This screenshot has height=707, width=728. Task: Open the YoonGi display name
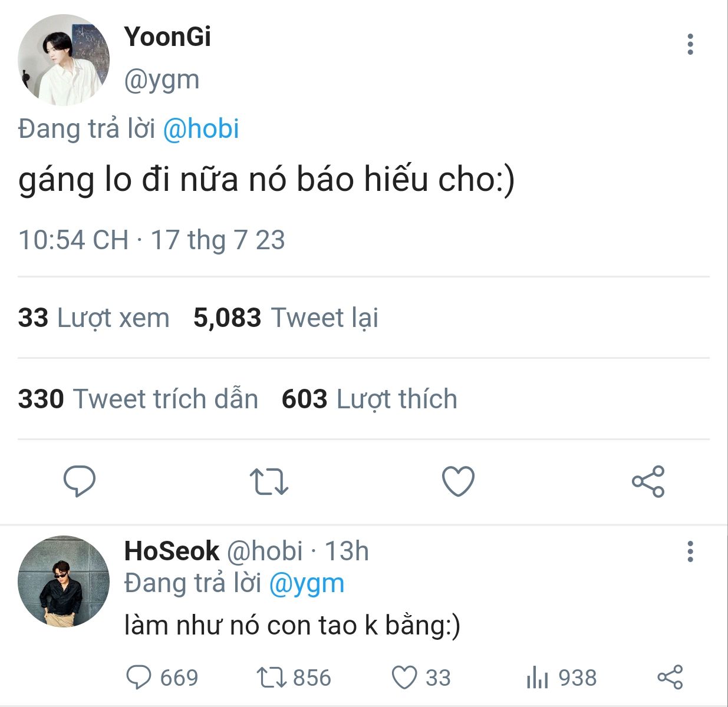pos(167,37)
